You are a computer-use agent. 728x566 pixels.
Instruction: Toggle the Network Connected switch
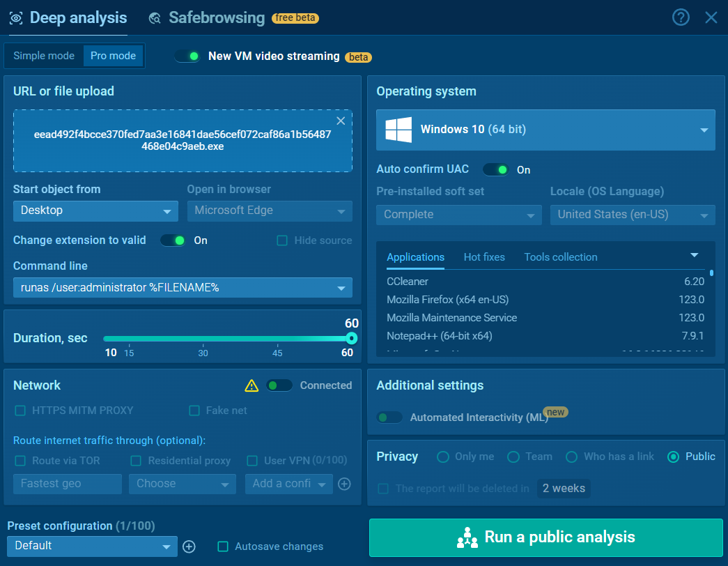pyautogui.click(x=279, y=385)
